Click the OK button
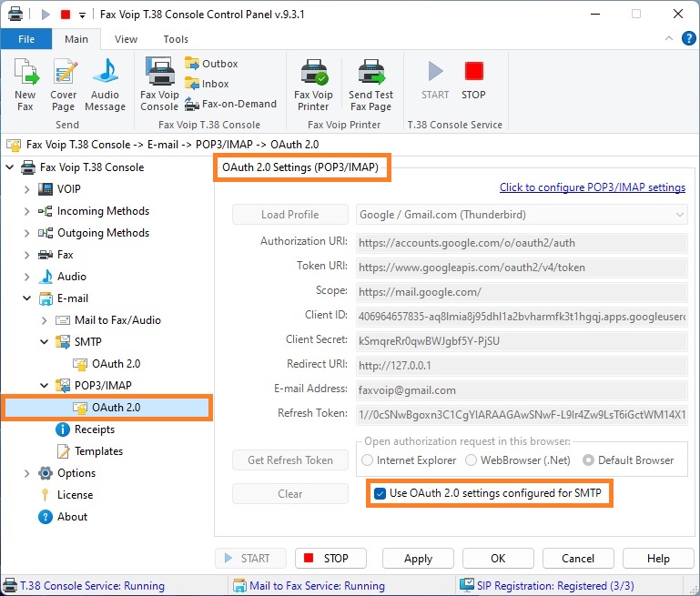The width and height of the screenshot is (700, 596). tap(498, 559)
